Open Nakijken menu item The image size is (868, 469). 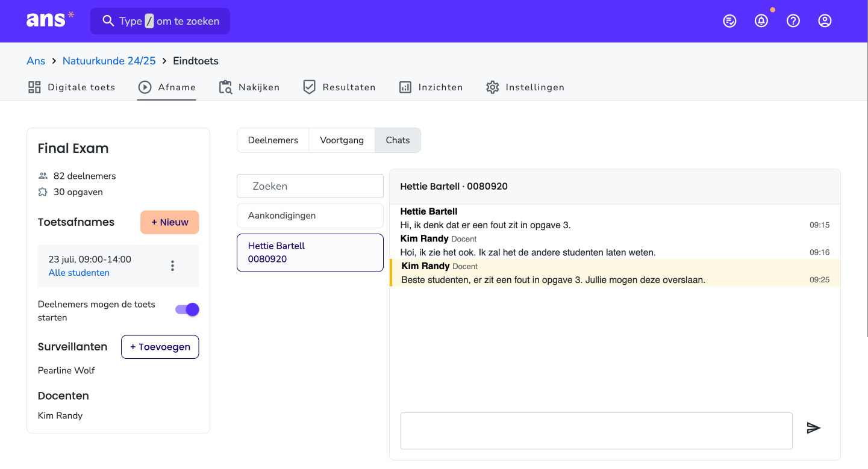[249, 87]
